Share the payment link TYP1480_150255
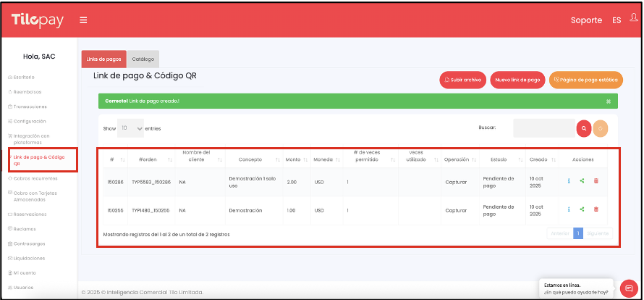Viewport: 644px width, 300px height. tap(582, 209)
